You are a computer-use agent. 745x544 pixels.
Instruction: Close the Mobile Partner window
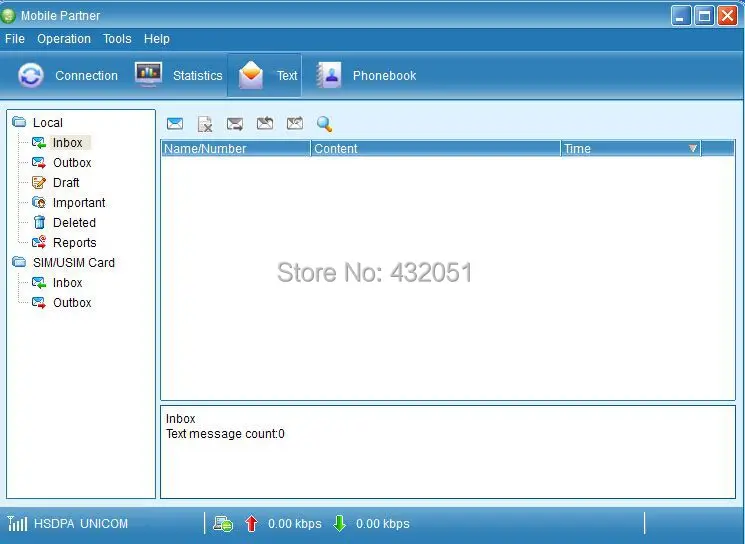click(727, 16)
